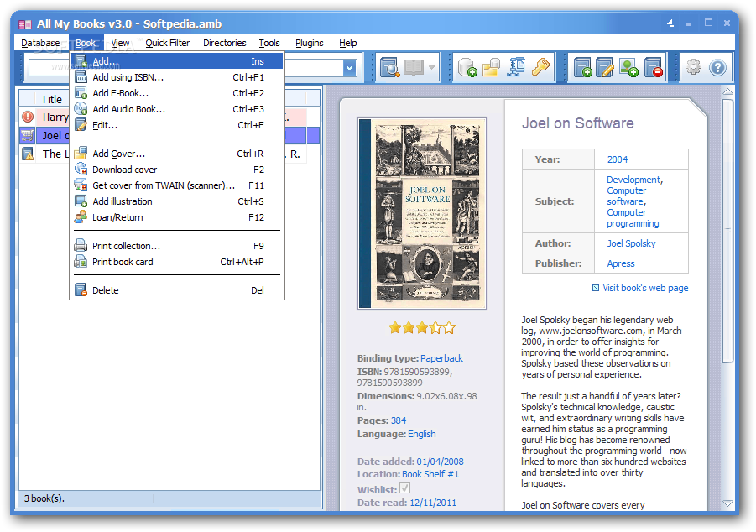The width and height of the screenshot is (756, 532).
Task: Click the details scrollbar up arrow
Action: click(x=728, y=91)
